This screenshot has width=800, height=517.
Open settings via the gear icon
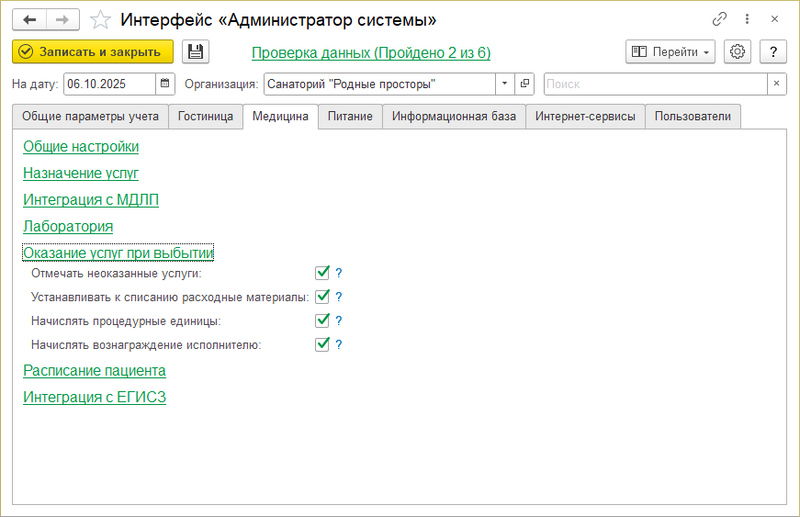(738, 52)
